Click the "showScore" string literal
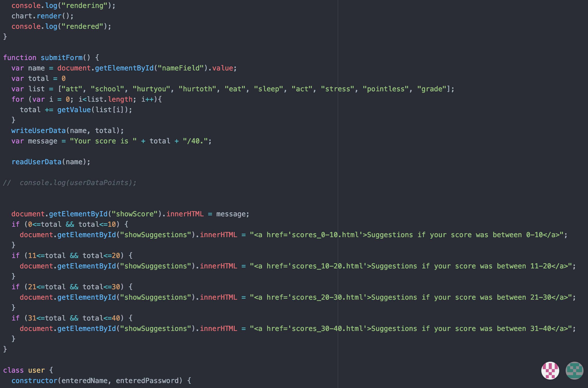The width and height of the screenshot is (588, 388). 135,214
